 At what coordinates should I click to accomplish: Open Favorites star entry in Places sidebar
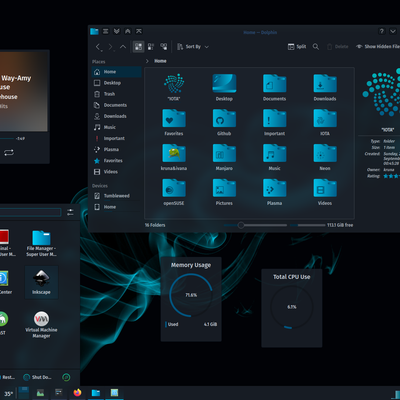tap(117, 160)
